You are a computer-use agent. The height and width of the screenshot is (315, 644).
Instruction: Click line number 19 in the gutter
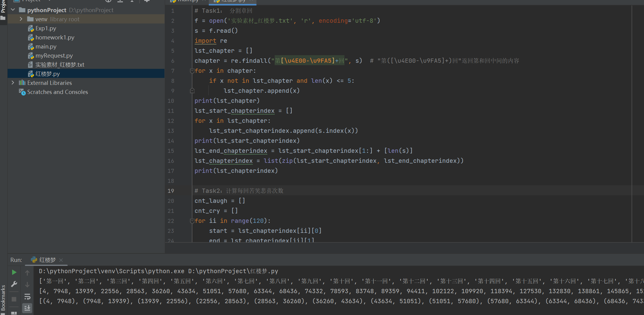[171, 191]
